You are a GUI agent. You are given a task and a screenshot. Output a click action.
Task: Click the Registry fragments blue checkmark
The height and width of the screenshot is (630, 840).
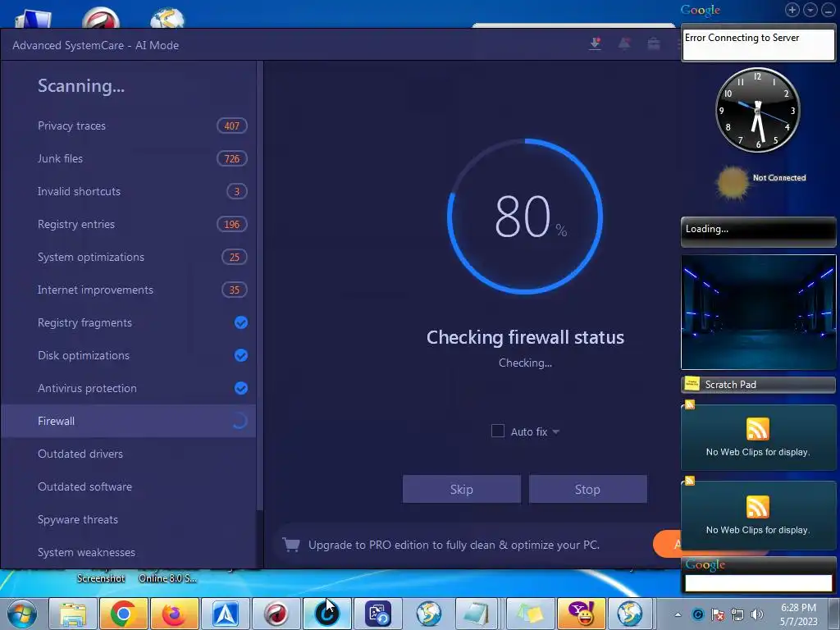(241, 322)
